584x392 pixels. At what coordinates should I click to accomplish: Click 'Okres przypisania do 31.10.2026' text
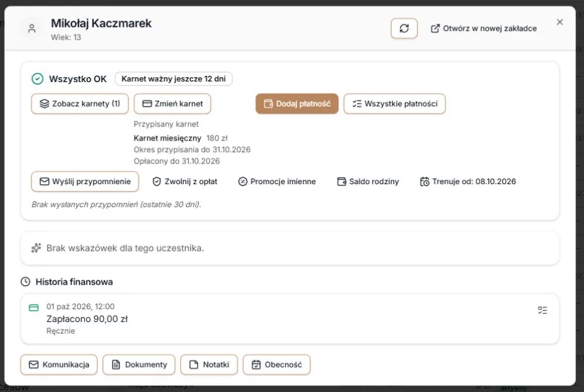192,149
